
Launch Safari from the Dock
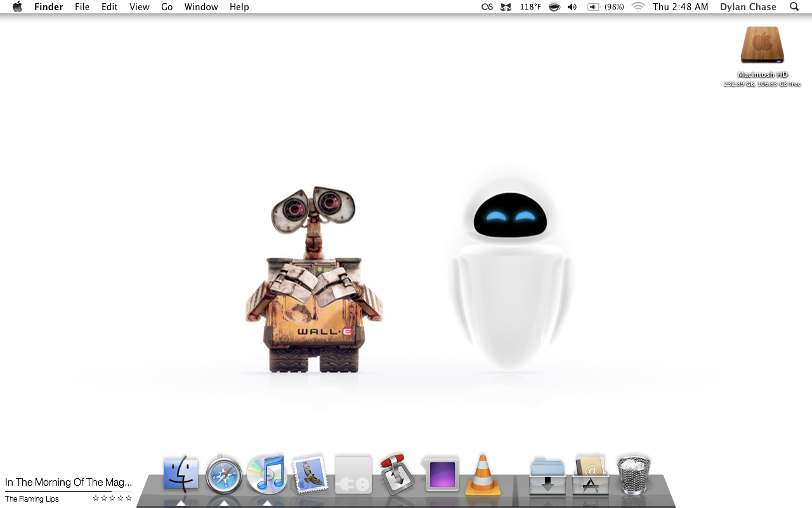(x=224, y=475)
